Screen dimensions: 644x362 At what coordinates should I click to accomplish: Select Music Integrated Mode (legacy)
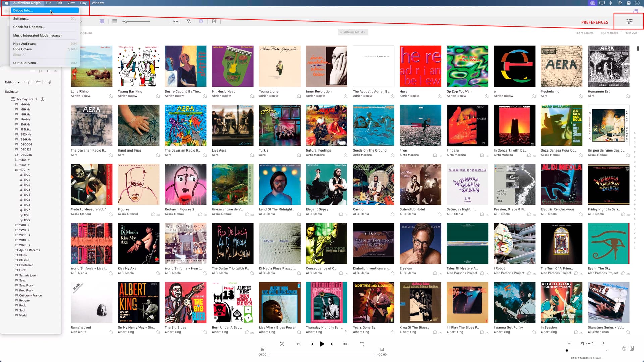pyautogui.click(x=45, y=35)
